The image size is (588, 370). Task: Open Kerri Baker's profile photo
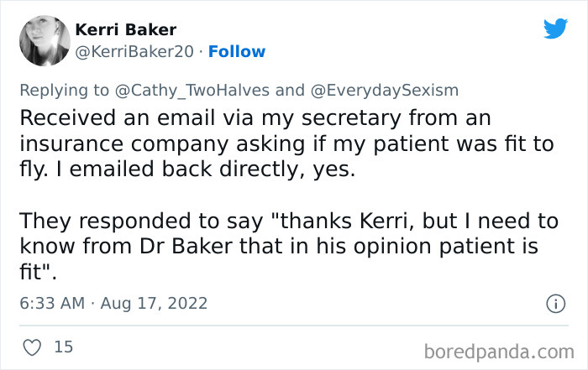(44, 40)
